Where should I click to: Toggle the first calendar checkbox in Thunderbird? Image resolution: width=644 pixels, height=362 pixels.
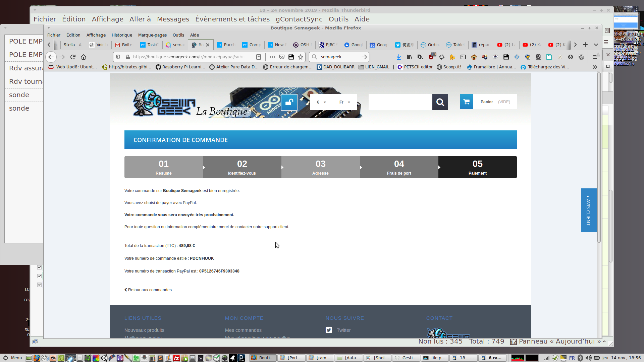pos(39,267)
